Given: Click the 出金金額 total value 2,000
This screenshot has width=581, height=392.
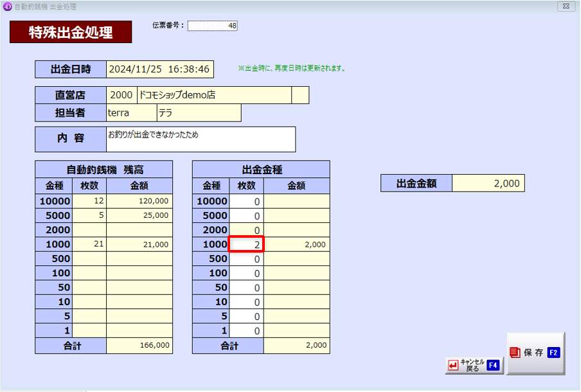Looking at the screenshot, I should [488, 183].
